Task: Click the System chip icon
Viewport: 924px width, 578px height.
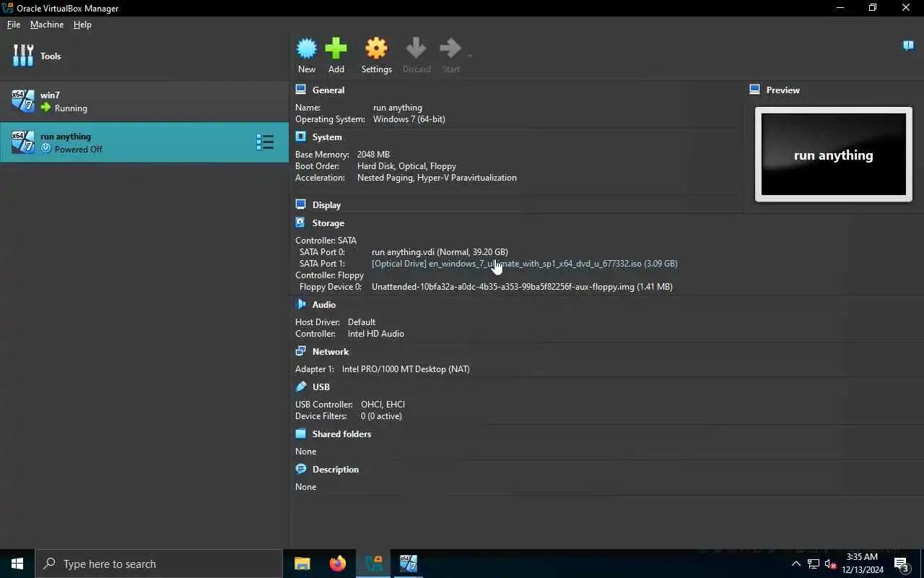Action: pyautogui.click(x=301, y=137)
